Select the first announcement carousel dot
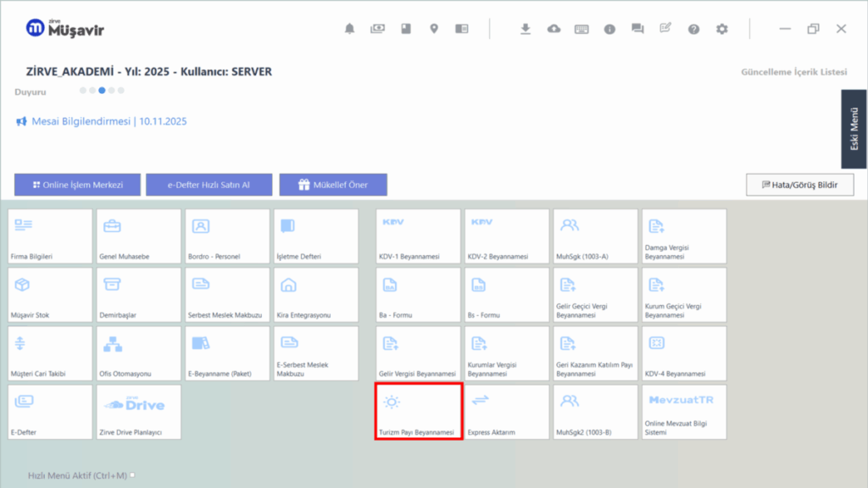 [83, 90]
